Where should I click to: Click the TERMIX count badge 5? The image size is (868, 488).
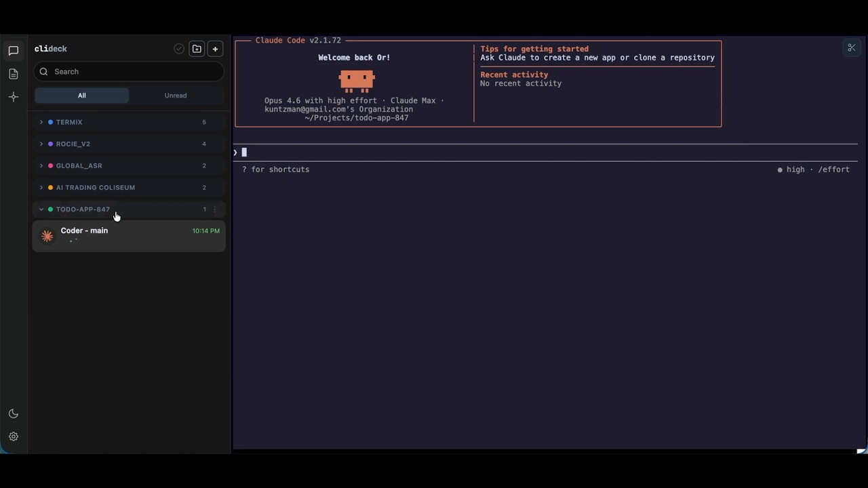pyautogui.click(x=204, y=122)
